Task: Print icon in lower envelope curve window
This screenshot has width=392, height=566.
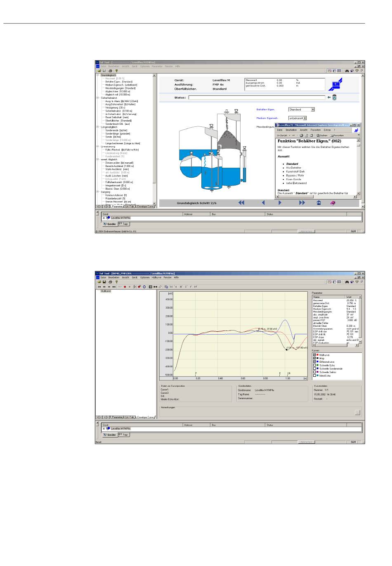Action: tap(111, 282)
